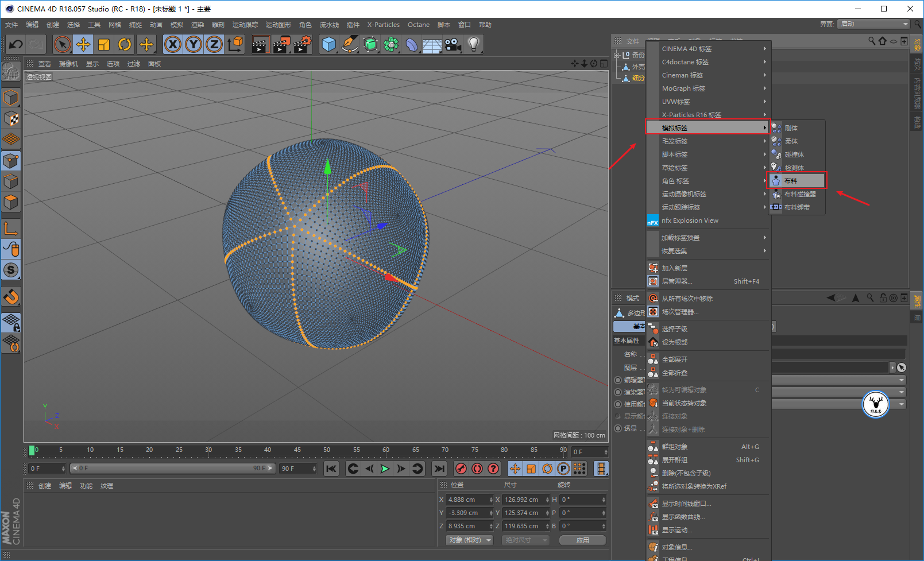Go to start of animation

click(x=331, y=469)
